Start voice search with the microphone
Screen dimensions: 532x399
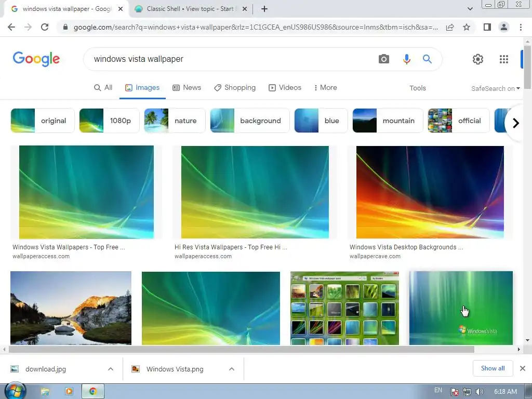406,59
